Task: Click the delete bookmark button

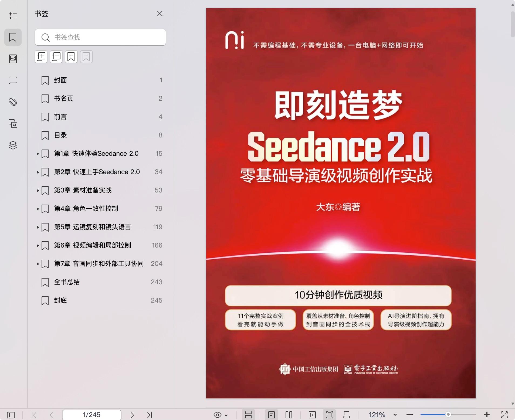Action: (86, 57)
